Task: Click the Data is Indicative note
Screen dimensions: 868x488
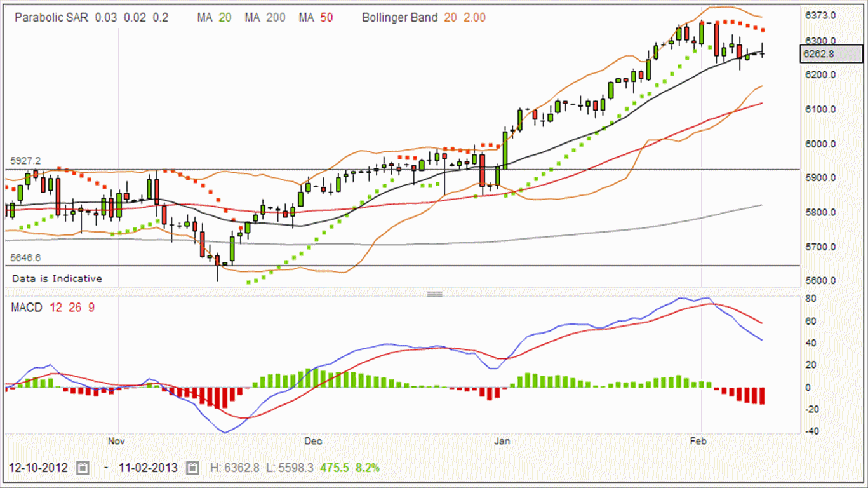Action: (57, 278)
